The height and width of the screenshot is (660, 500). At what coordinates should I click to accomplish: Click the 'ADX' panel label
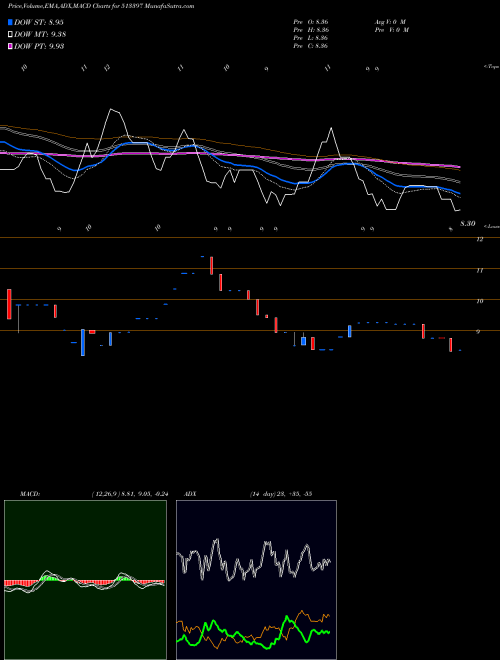[190, 494]
